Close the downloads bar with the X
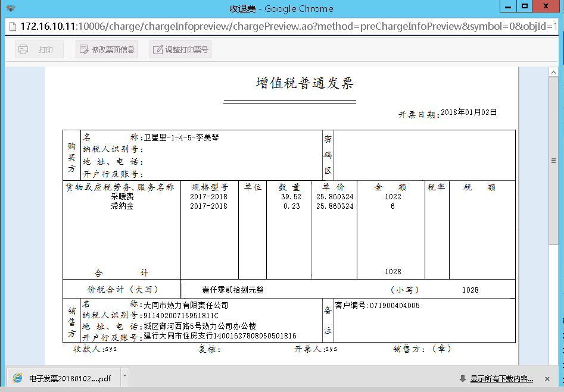 pos(546,378)
